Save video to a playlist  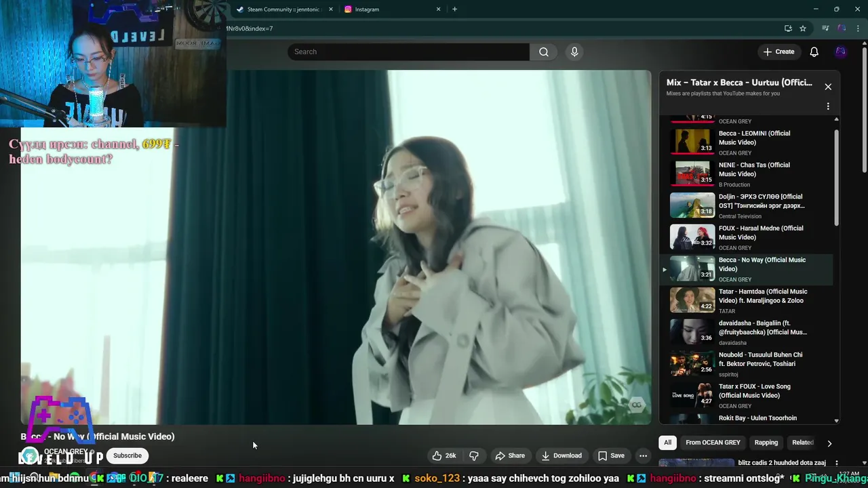[x=611, y=455]
